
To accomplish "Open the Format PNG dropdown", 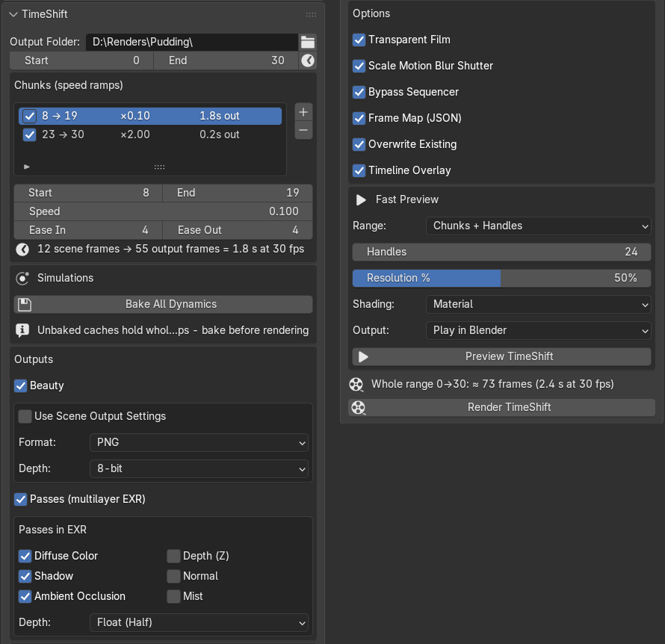I will click(x=199, y=442).
